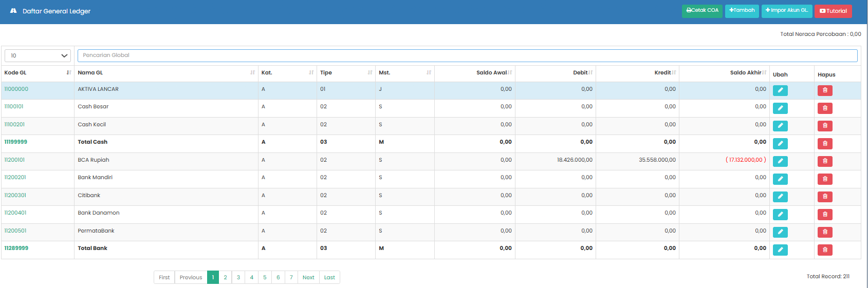
Task: Focus the Pencarian Global search field
Action: [467, 55]
